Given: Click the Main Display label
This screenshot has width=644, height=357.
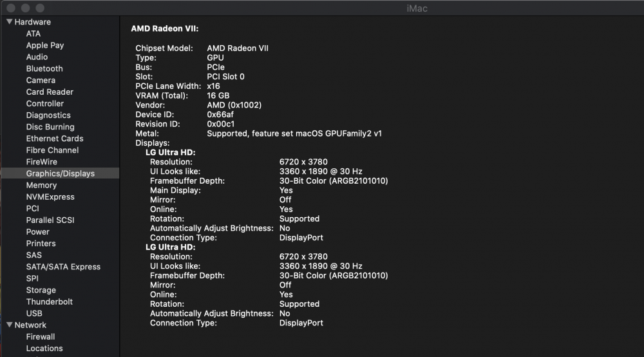Looking at the screenshot, I should (175, 190).
